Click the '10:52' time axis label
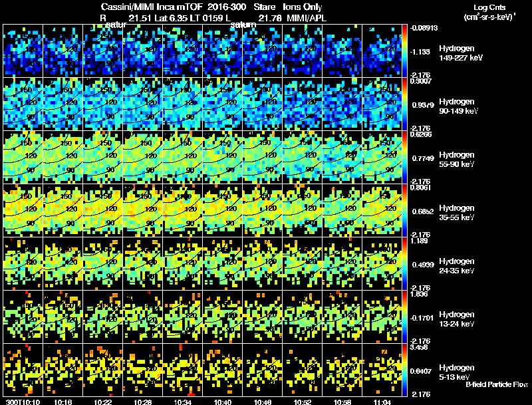The width and height of the screenshot is (532, 405). point(303,402)
